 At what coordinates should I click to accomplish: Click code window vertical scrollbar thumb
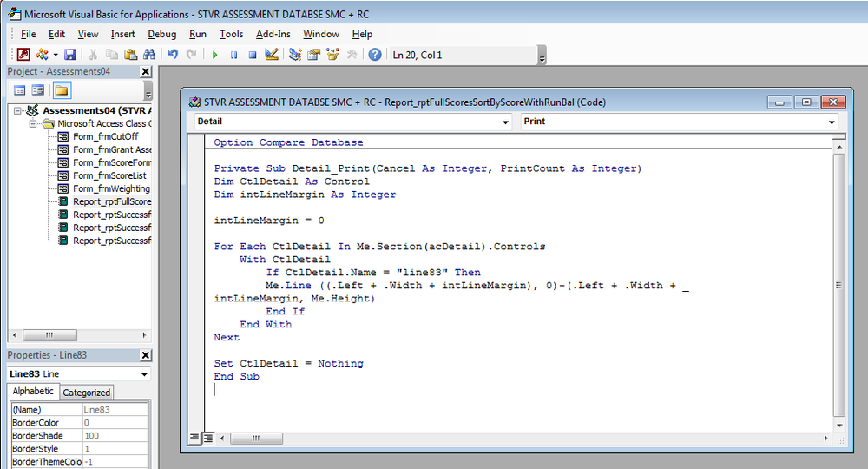(839, 285)
